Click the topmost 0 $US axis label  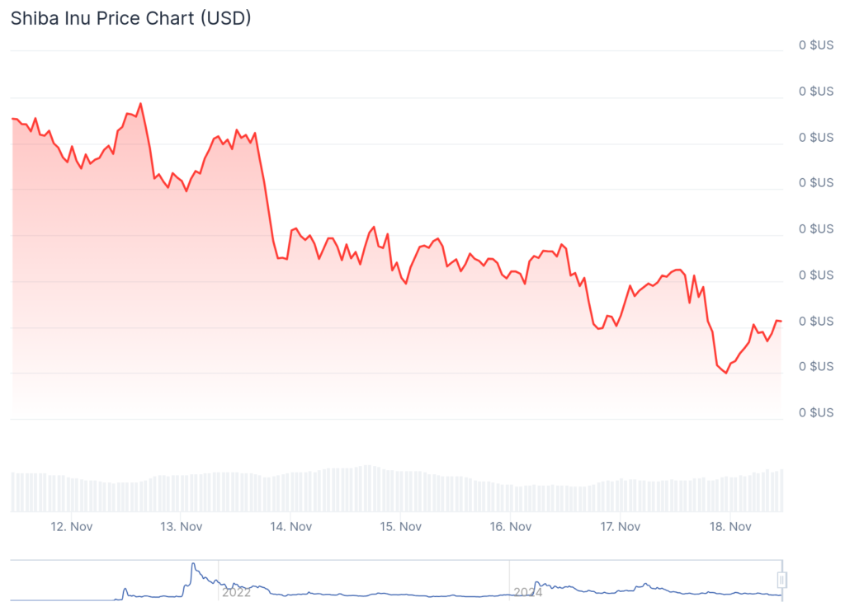coord(815,45)
